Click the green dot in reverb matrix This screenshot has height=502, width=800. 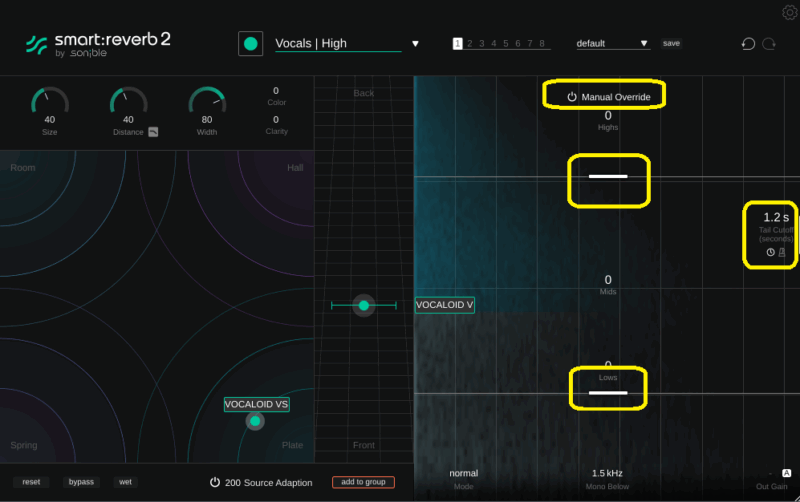255,421
